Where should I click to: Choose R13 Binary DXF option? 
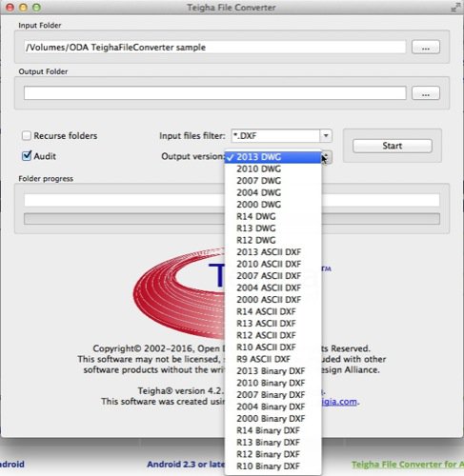click(x=273, y=443)
